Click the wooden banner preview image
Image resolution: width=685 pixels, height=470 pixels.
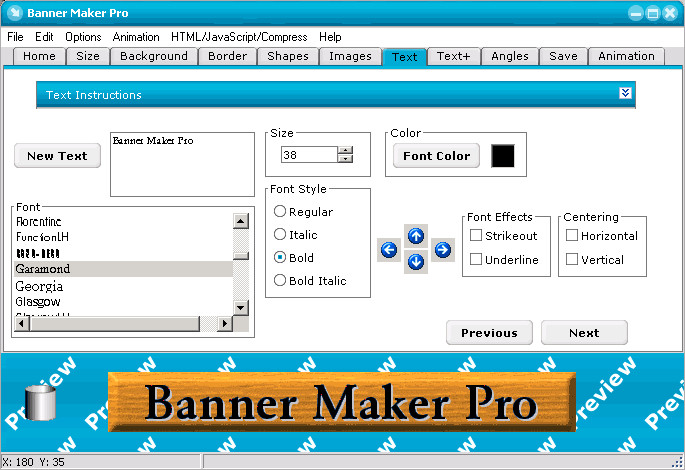[342, 402]
